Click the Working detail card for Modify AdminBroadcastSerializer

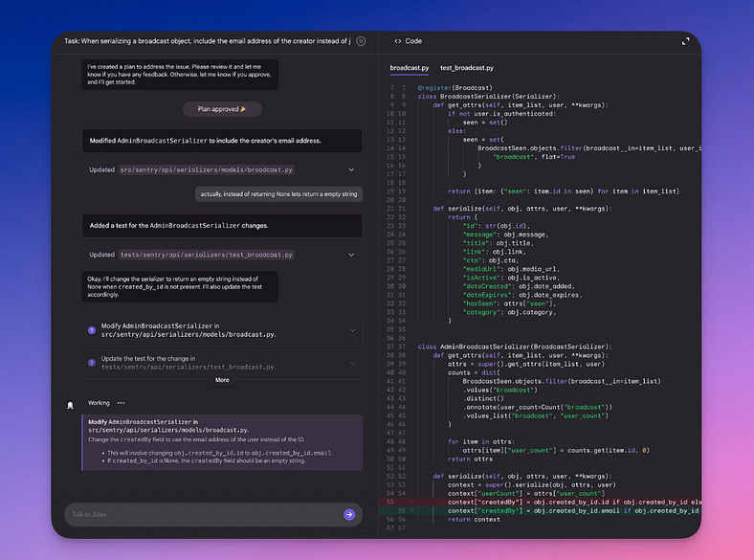point(222,442)
